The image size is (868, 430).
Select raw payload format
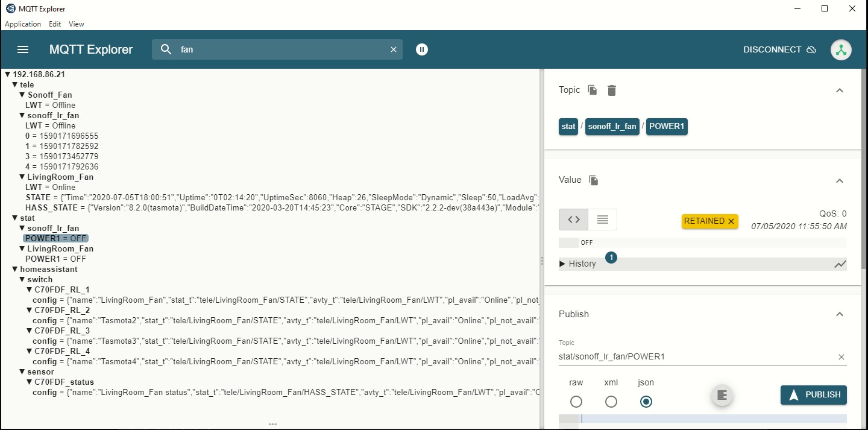coord(576,402)
